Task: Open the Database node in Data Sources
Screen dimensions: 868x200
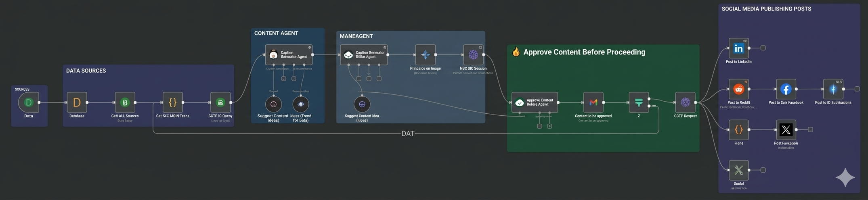Action: tap(77, 102)
